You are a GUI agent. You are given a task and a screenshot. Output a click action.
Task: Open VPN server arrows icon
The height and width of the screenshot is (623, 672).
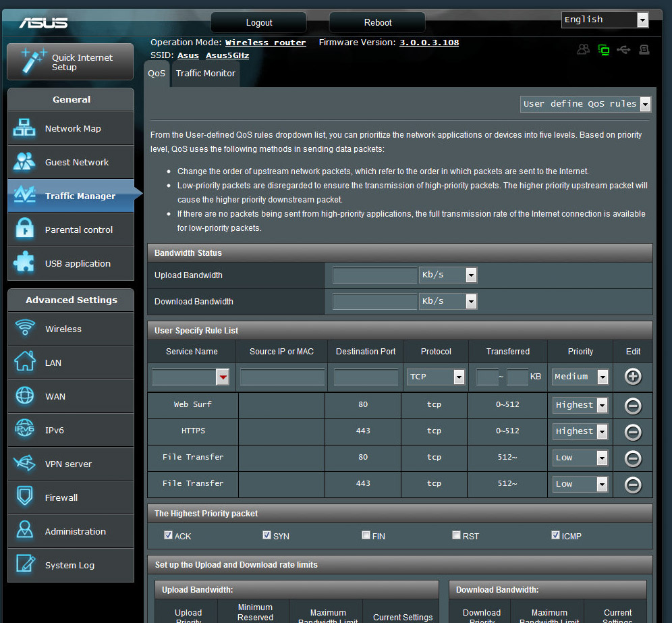click(x=24, y=462)
